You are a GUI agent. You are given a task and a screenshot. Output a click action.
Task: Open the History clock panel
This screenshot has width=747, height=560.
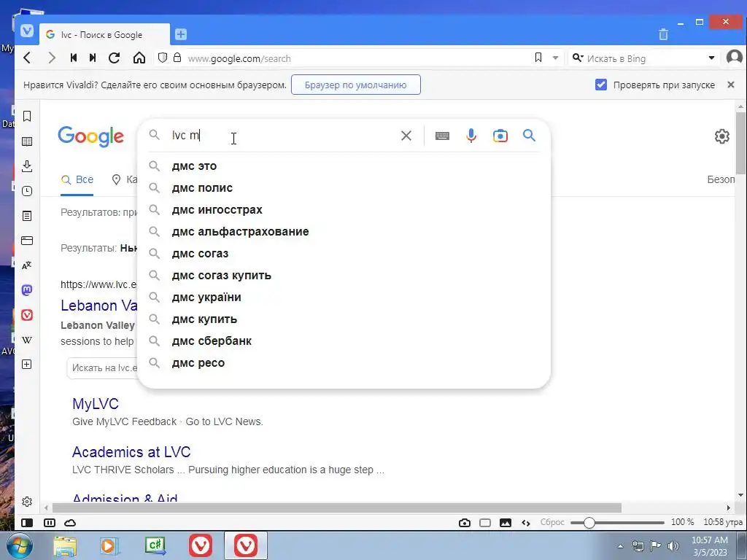point(27,191)
